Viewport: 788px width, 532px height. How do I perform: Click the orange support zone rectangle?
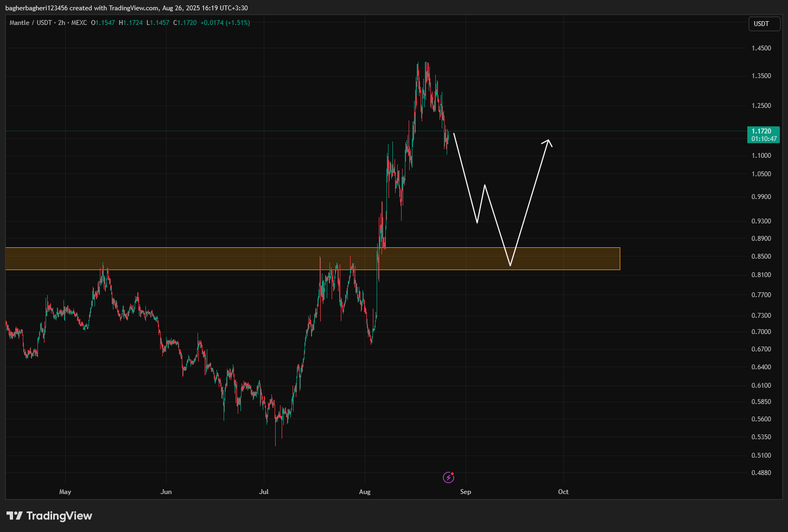[217, 259]
